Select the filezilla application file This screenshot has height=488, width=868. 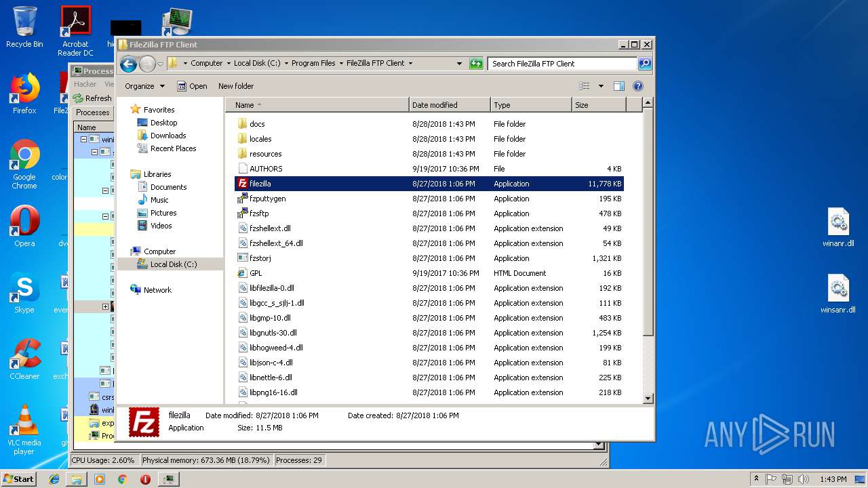pyautogui.click(x=429, y=184)
